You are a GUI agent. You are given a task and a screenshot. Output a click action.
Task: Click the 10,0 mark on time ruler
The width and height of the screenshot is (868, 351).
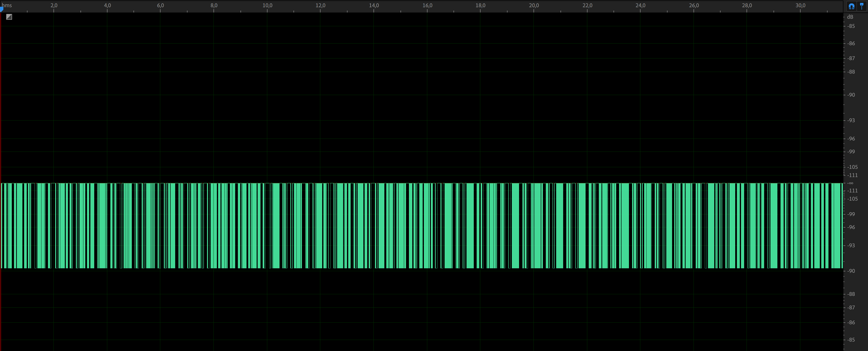(x=267, y=5)
